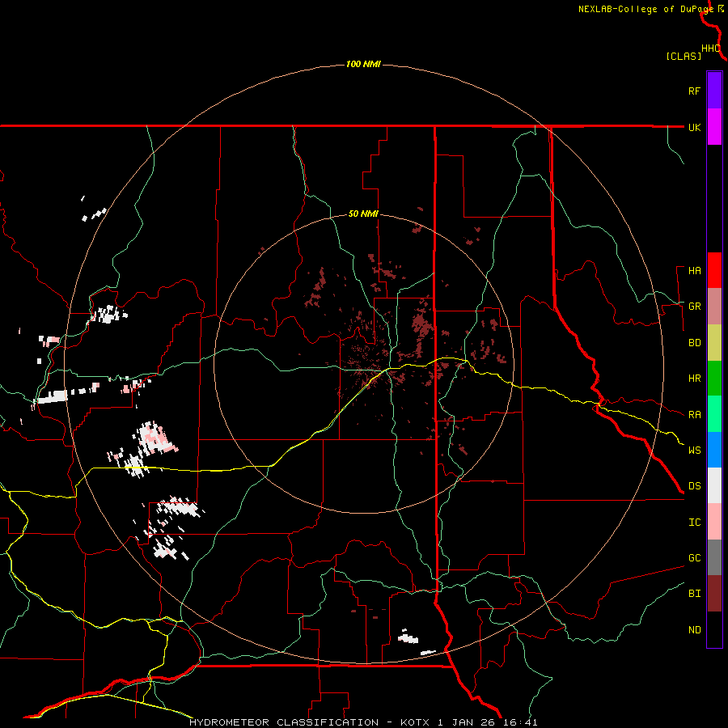This screenshot has height=728, width=728.
Task: Click the WS legend label
Action: [695, 451]
